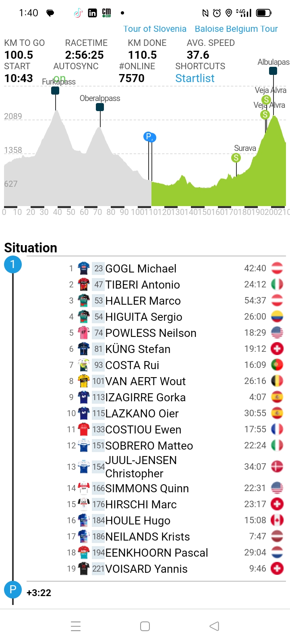
Task: Select the Albulapass summit marker
Action: 273,71
